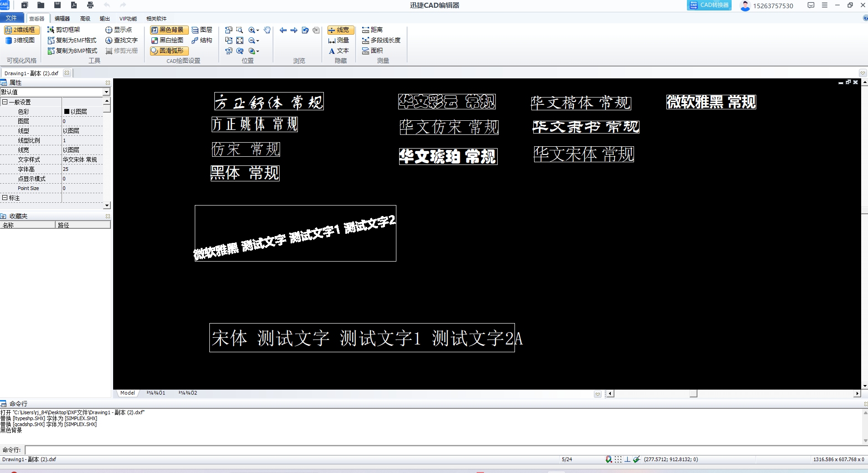868x473 pixels.
Task: Select the Model layout tab
Action: click(128, 393)
